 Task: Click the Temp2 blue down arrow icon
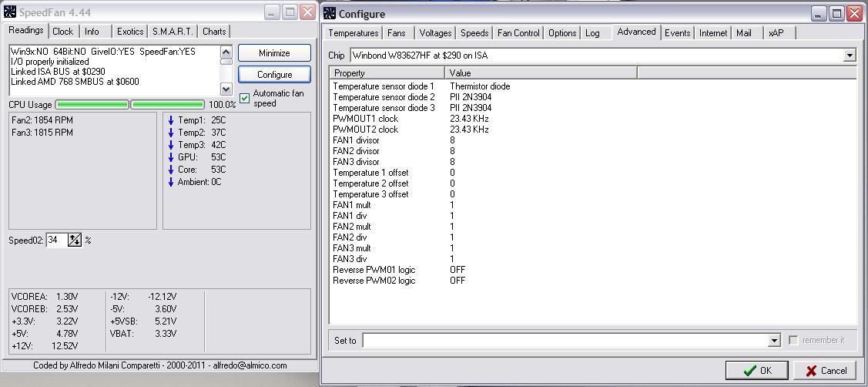pos(171,133)
